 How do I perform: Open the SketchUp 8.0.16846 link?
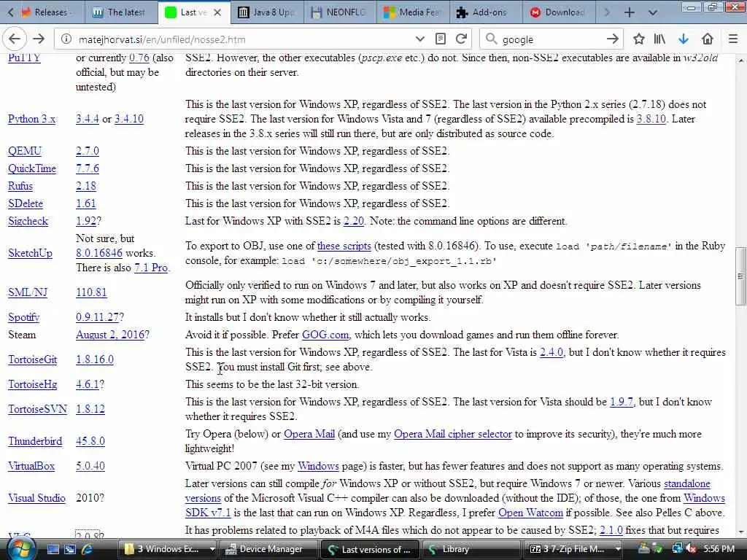(99, 253)
